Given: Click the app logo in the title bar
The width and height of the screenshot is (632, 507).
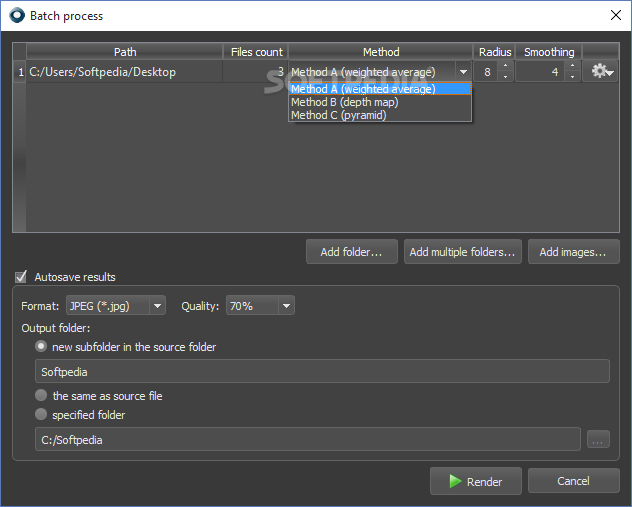Looking at the screenshot, I should click(17, 16).
